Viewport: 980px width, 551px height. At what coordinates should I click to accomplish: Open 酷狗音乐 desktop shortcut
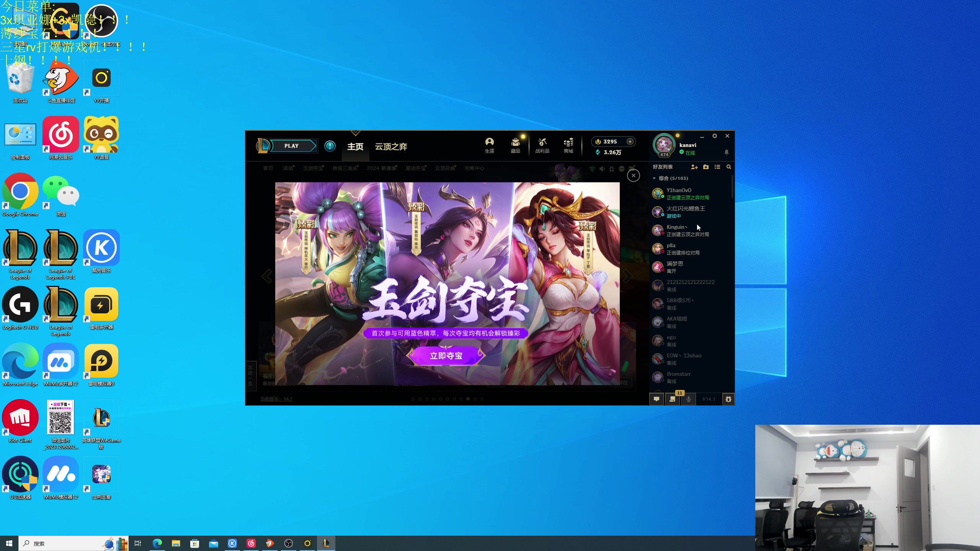pos(101,252)
